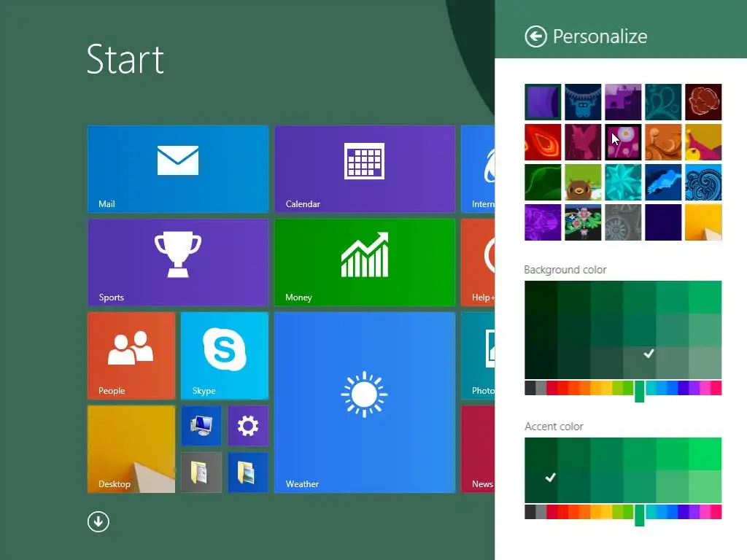
Task: Choose the plain dark indigo background
Action: 663,222
